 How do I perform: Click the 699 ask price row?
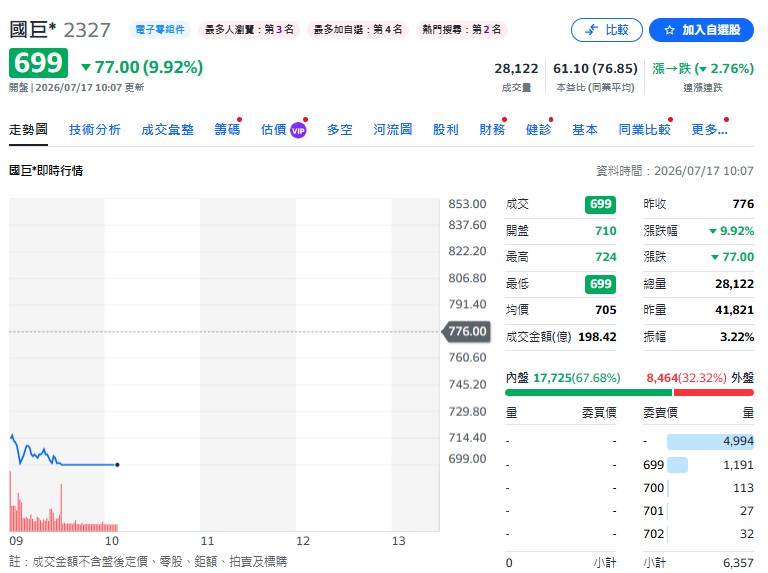click(698, 465)
